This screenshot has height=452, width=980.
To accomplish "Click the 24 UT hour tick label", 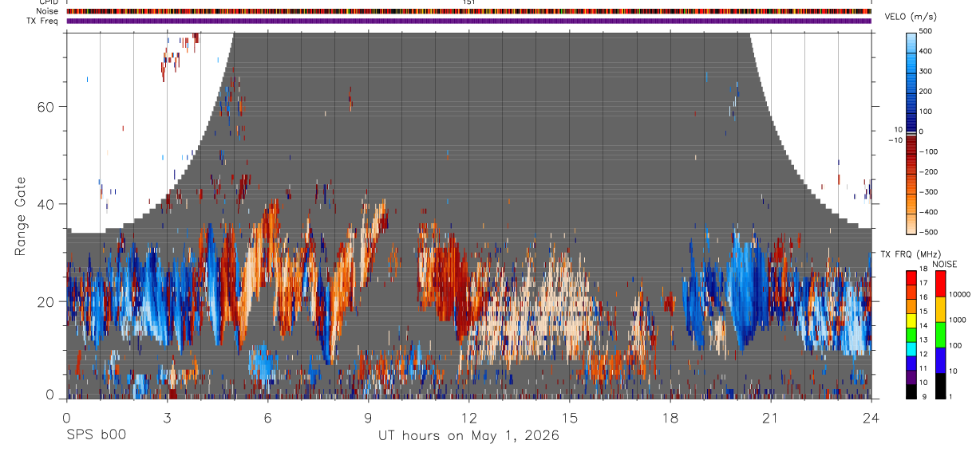I will (871, 418).
